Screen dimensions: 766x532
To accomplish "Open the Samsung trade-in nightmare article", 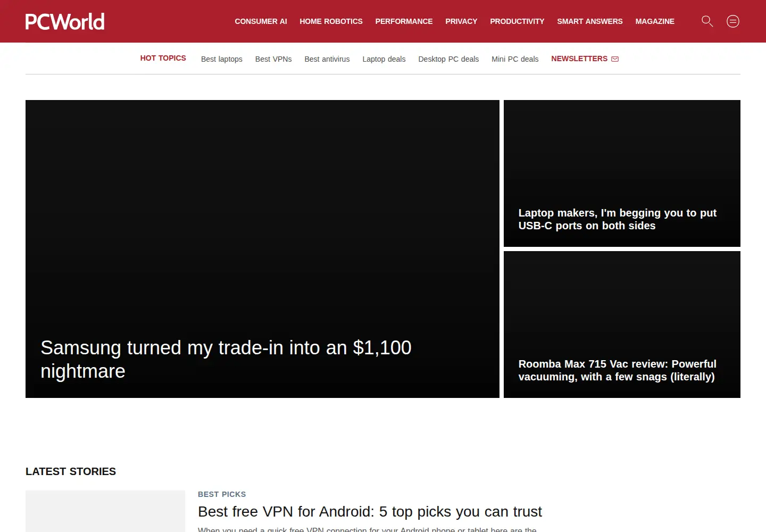I will [226, 359].
